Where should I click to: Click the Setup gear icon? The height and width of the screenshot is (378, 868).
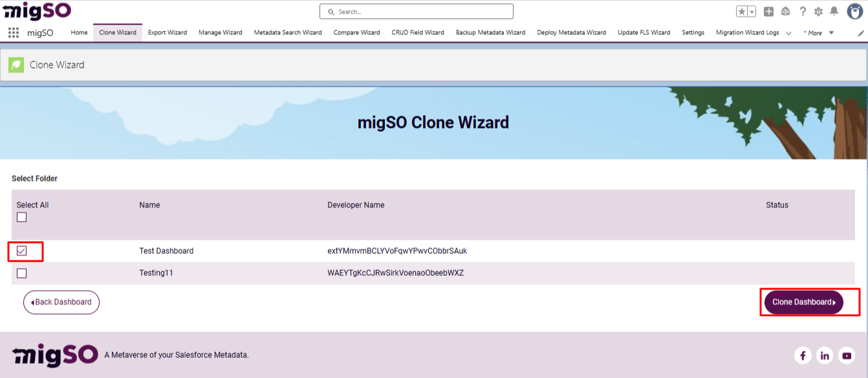click(818, 11)
